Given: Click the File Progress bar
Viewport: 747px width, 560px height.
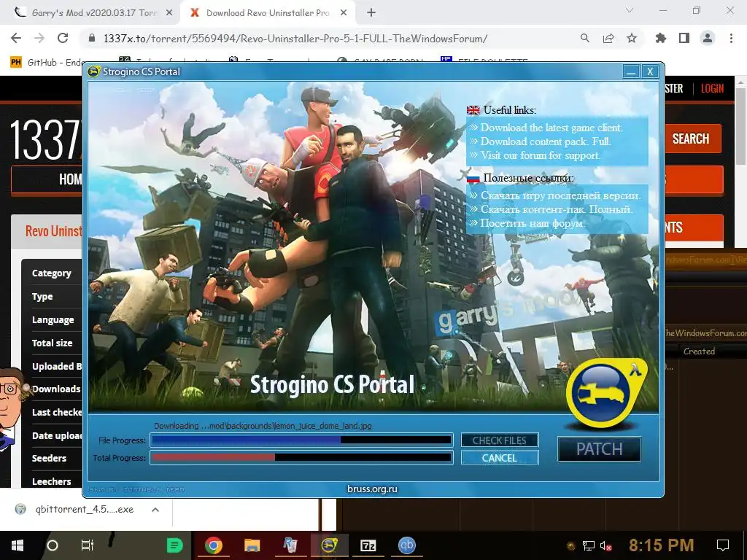Looking at the screenshot, I should tap(301, 440).
